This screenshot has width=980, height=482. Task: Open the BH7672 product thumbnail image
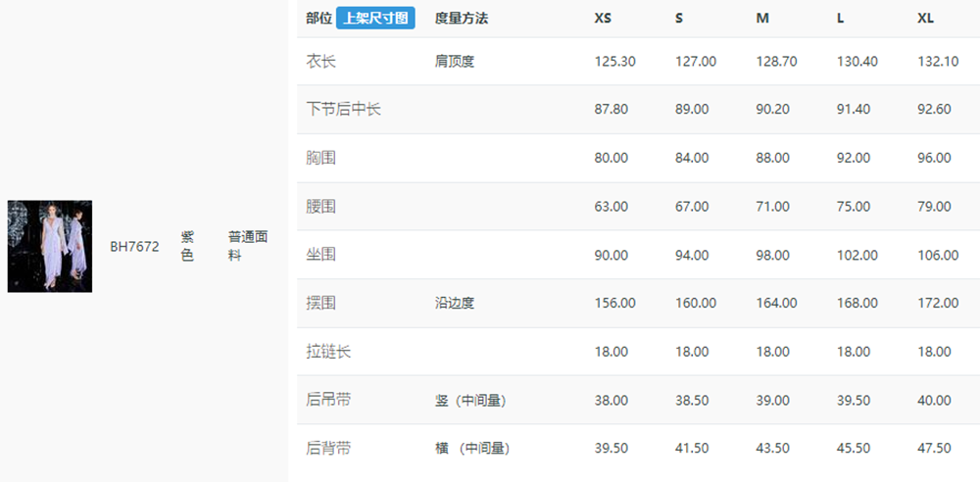click(50, 246)
